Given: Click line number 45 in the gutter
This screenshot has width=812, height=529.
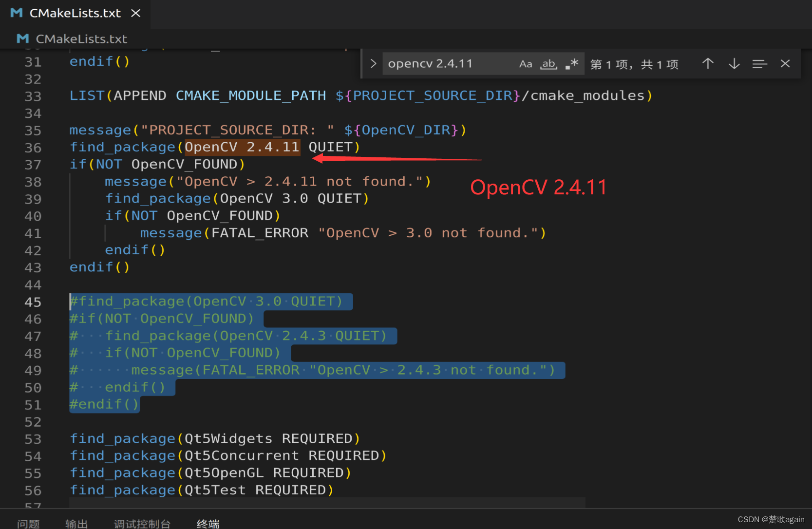Looking at the screenshot, I should (x=33, y=302).
